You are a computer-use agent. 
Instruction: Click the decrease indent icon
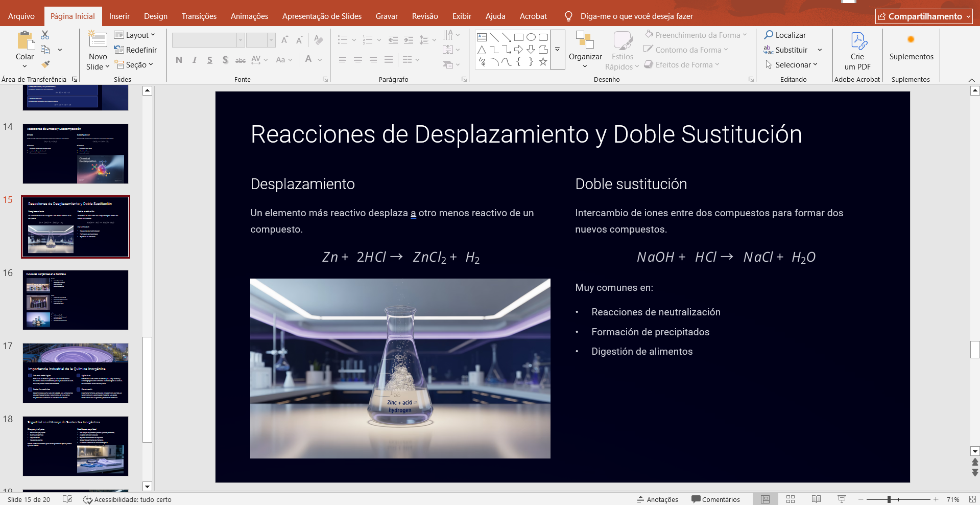point(393,40)
